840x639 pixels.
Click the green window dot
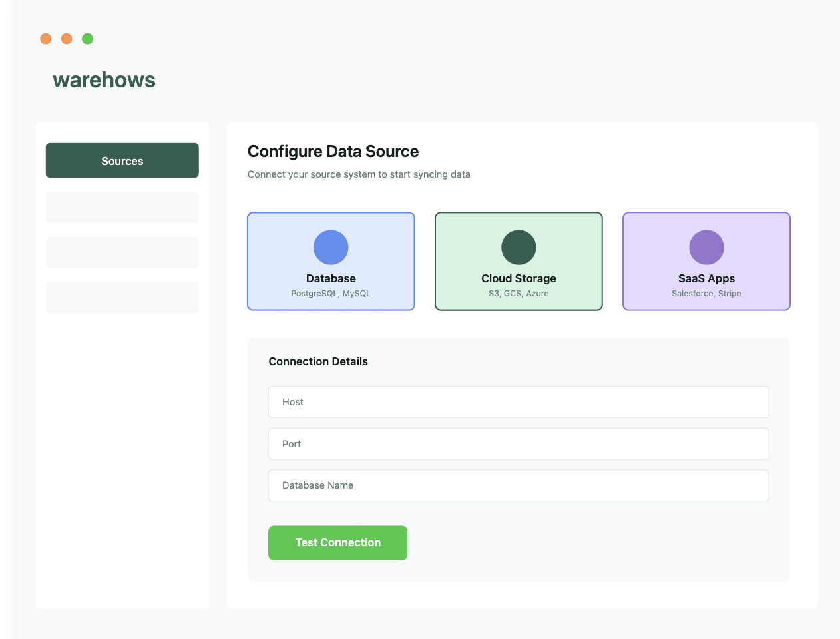point(87,39)
